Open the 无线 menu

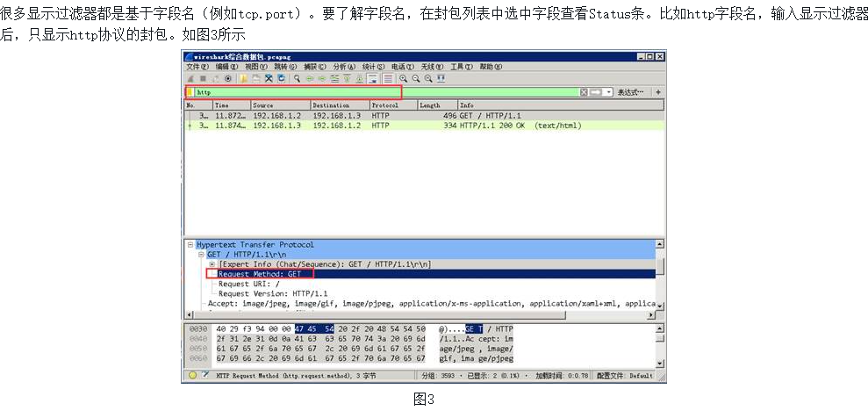433,67
